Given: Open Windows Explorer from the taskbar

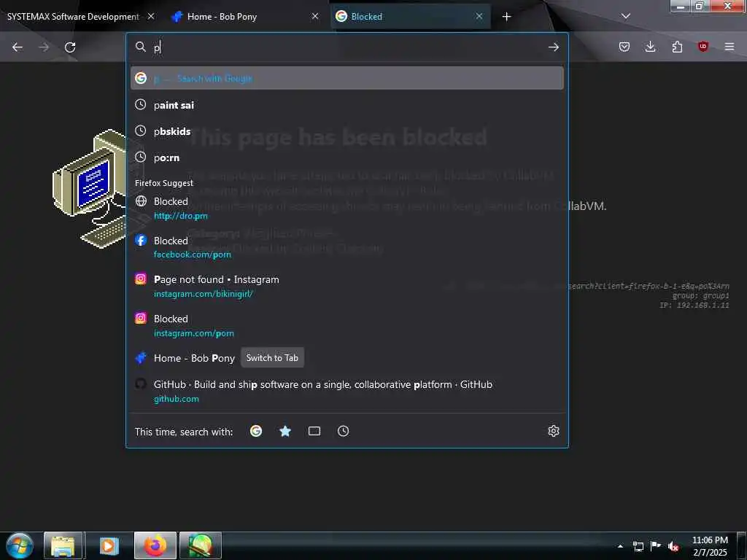Looking at the screenshot, I should click(63, 545).
